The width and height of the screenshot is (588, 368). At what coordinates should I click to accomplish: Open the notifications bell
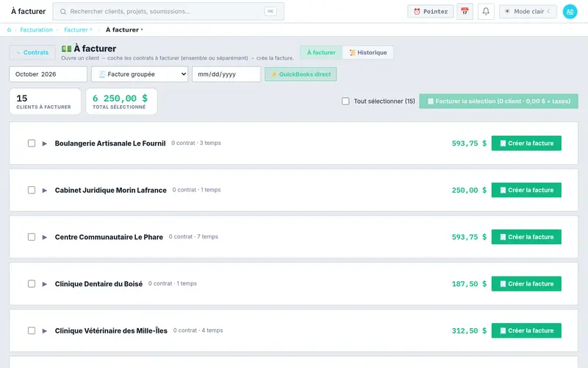(x=486, y=11)
